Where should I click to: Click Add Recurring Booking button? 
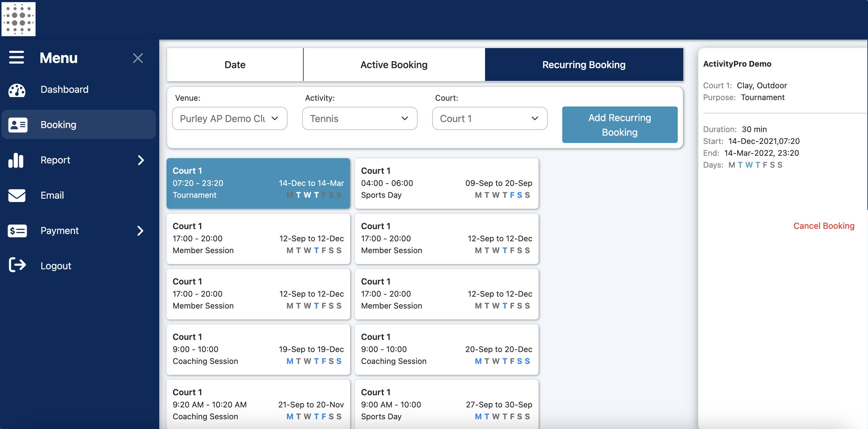pos(620,125)
